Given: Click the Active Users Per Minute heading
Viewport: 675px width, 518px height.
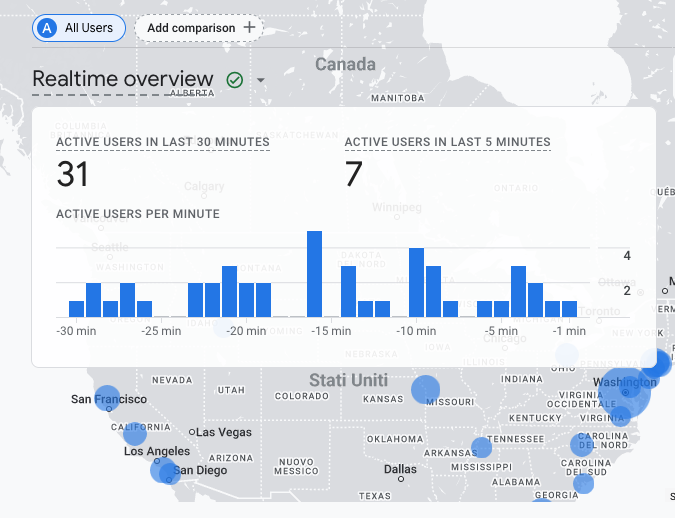Looking at the screenshot, I should pyautogui.click(x=138, y=214).
